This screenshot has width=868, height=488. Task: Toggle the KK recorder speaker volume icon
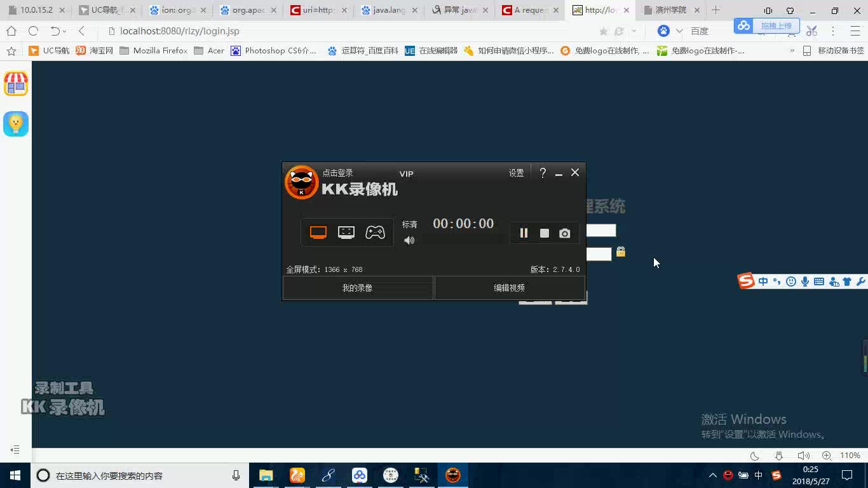pyautogui.click(x=409, y=240)
